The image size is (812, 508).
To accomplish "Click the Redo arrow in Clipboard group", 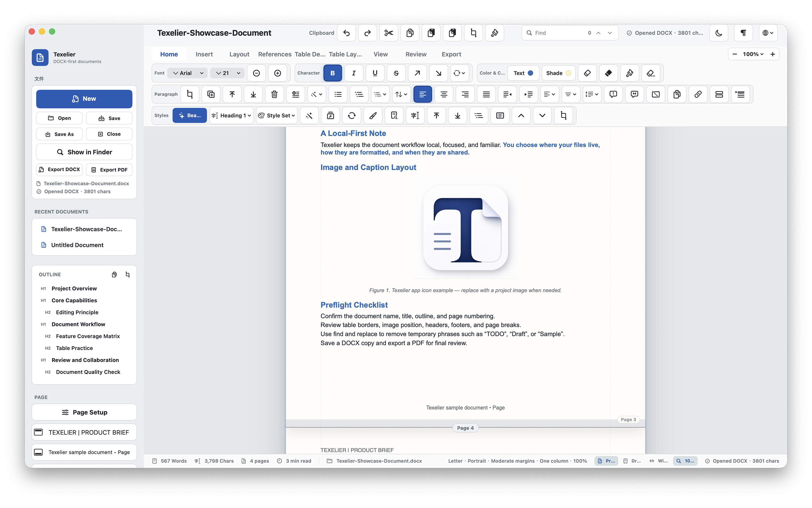I will pyautogui.click(x=367, y=33).
